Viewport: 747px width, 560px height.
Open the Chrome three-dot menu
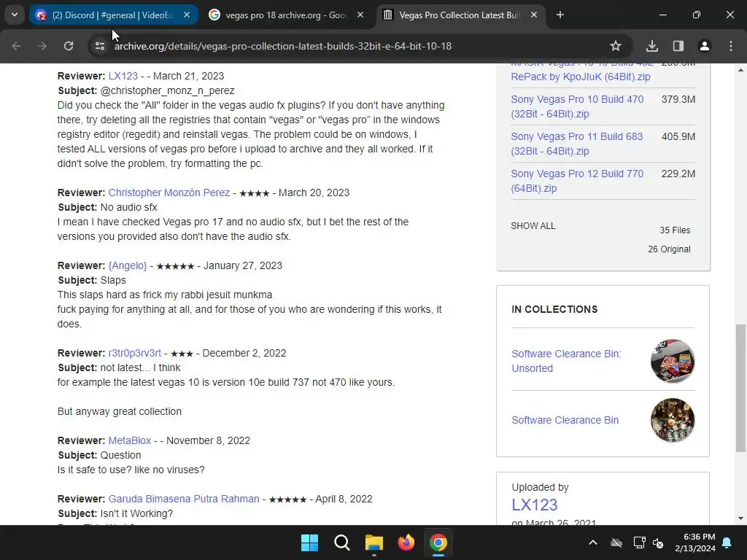[x=731, y=46]
